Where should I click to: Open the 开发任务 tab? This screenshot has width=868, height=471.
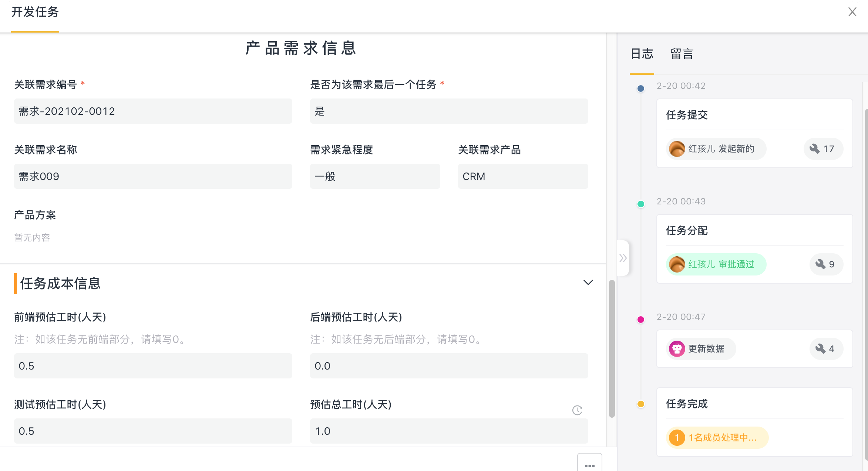[x=35, y=13]
